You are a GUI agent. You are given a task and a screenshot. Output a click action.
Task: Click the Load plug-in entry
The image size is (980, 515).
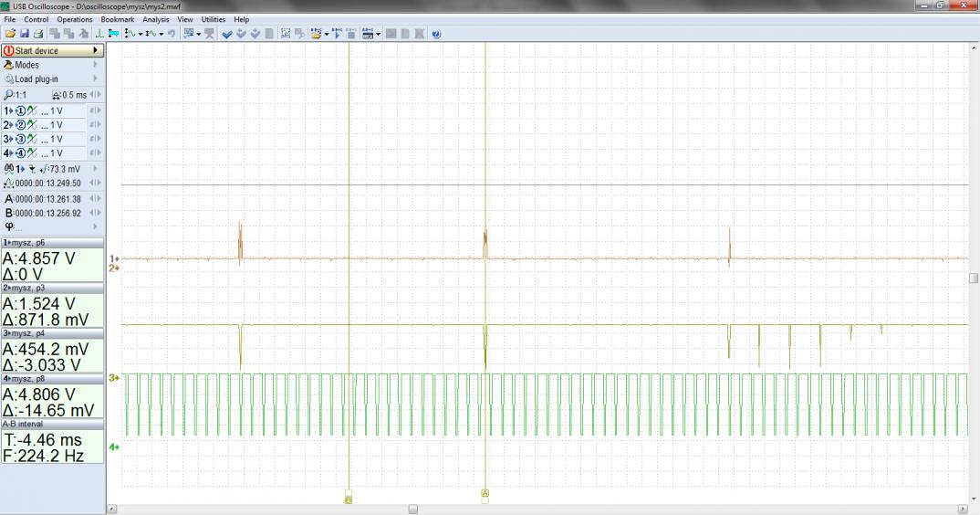coord(36,79)
